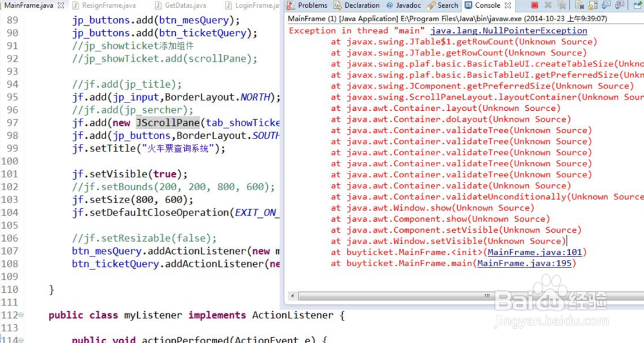Screen dimensions: 644x343
Task: Click the ResignFrame.java file icon
Action: [75, 5]
